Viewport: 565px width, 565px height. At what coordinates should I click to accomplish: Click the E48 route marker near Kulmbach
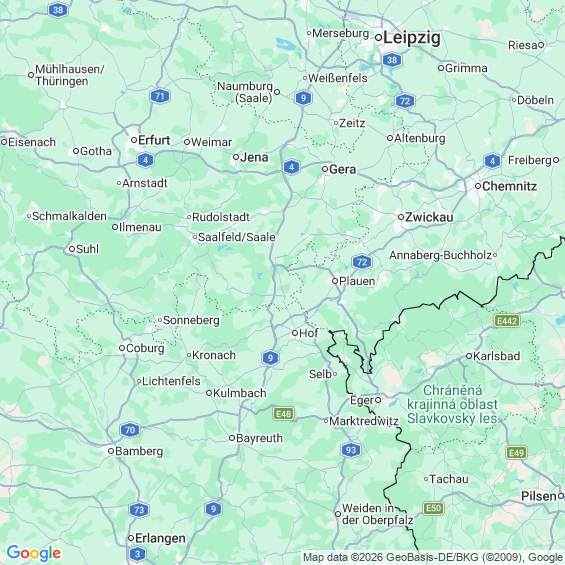pos(284,414)
